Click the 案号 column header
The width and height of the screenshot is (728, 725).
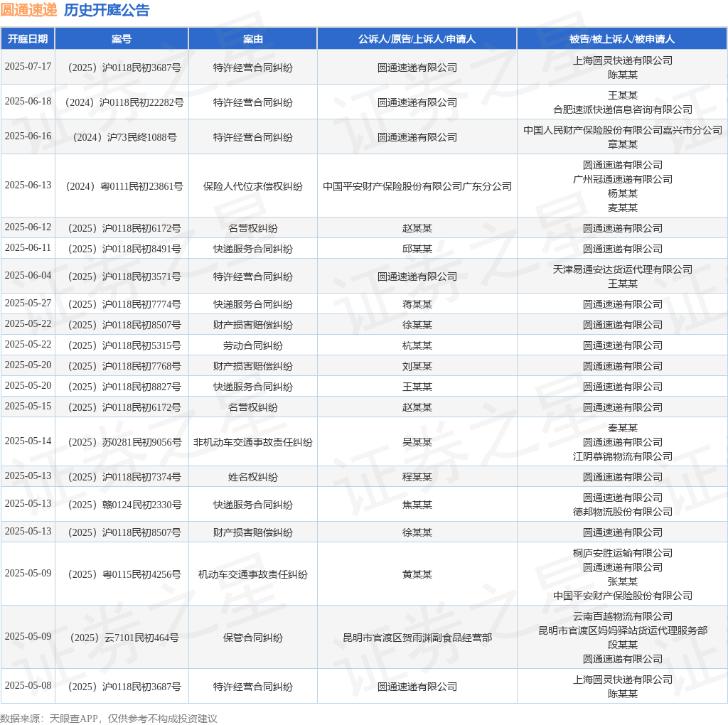coord(122,39)
